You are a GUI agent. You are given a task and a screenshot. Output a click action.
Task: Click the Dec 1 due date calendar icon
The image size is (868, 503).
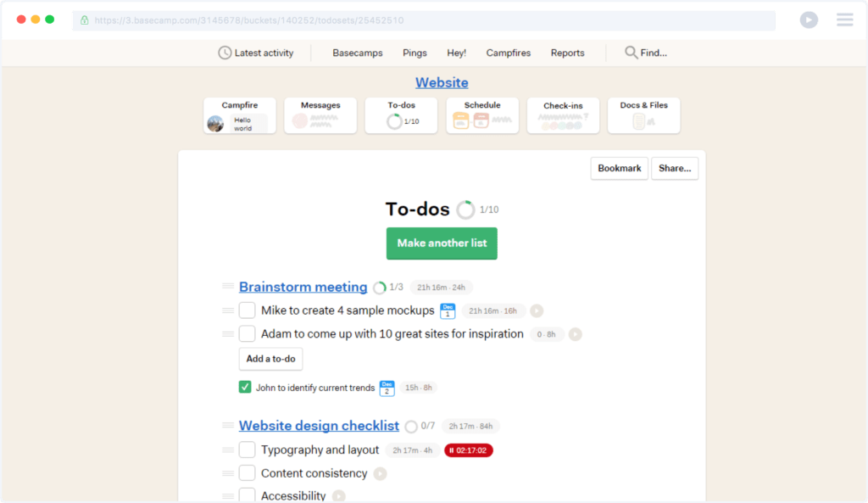coord(448,310)
